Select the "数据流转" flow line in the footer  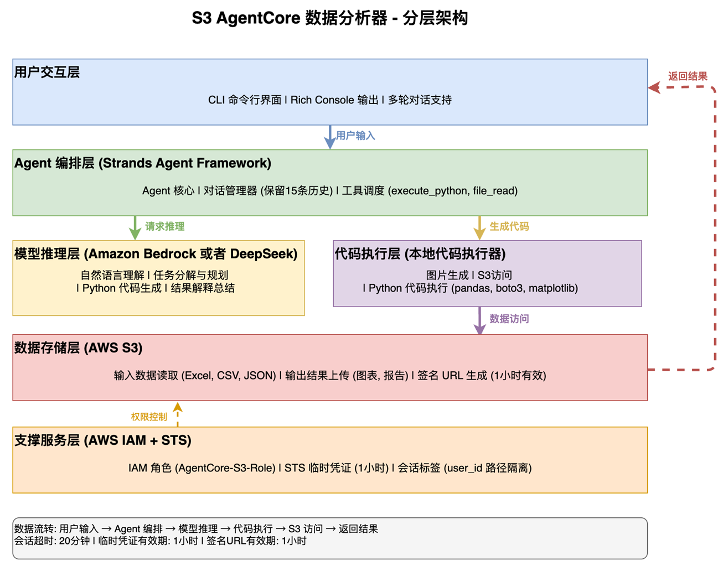coord(196,529)
